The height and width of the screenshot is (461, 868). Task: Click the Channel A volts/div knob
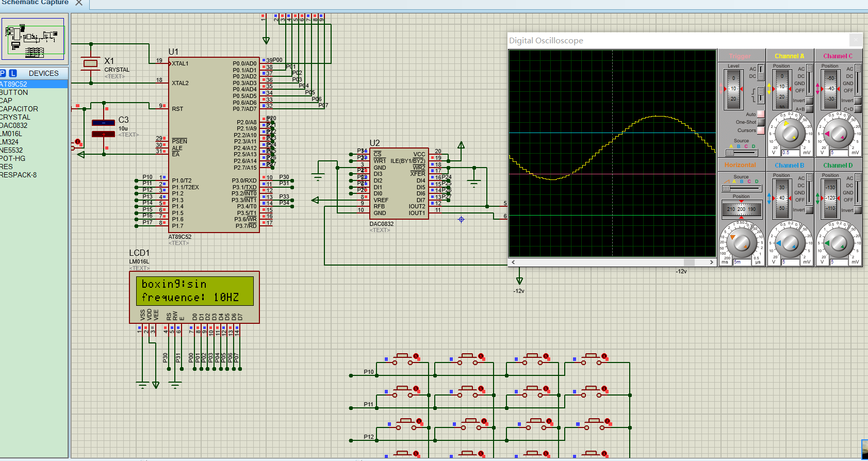coord(790,134)
